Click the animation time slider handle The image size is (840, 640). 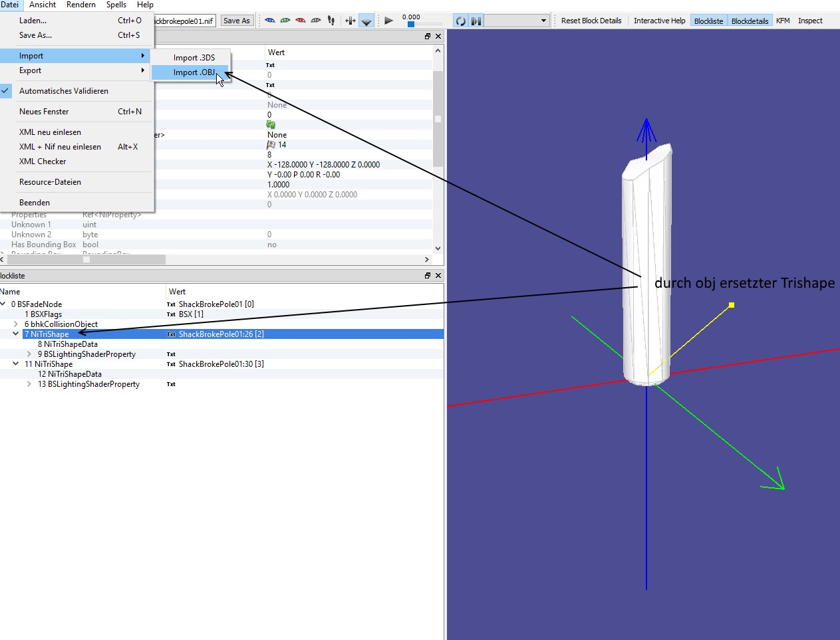[411, 25]
